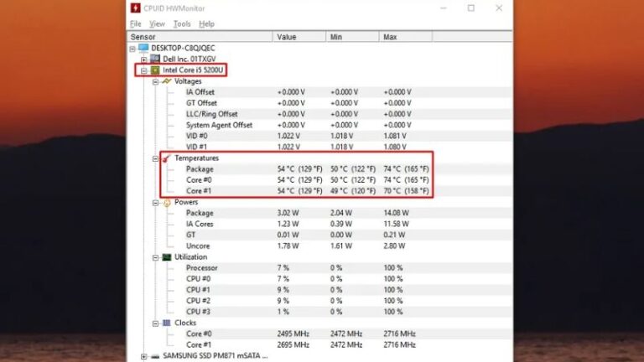Select the Package power row
This screenshot has width=644, height=362.
coord(320,213)
